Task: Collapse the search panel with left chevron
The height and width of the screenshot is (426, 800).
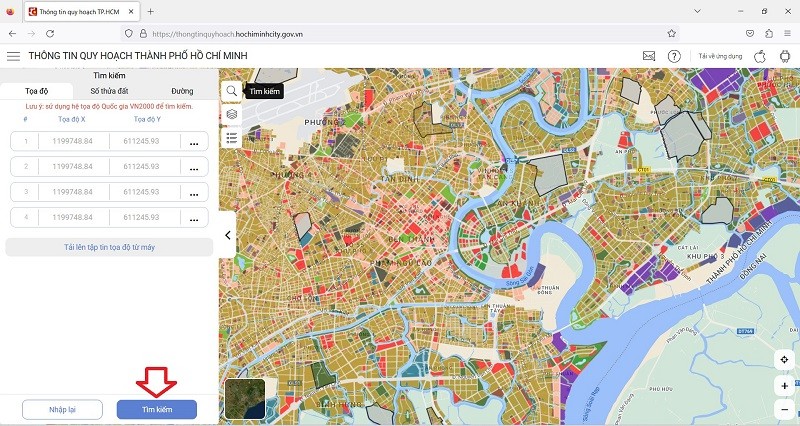Action: click(227, 236)
